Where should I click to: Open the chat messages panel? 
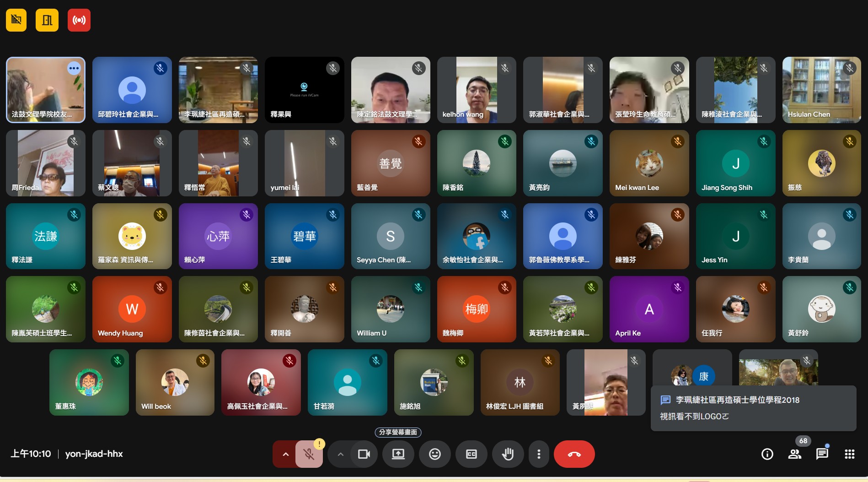coord(822,454)
